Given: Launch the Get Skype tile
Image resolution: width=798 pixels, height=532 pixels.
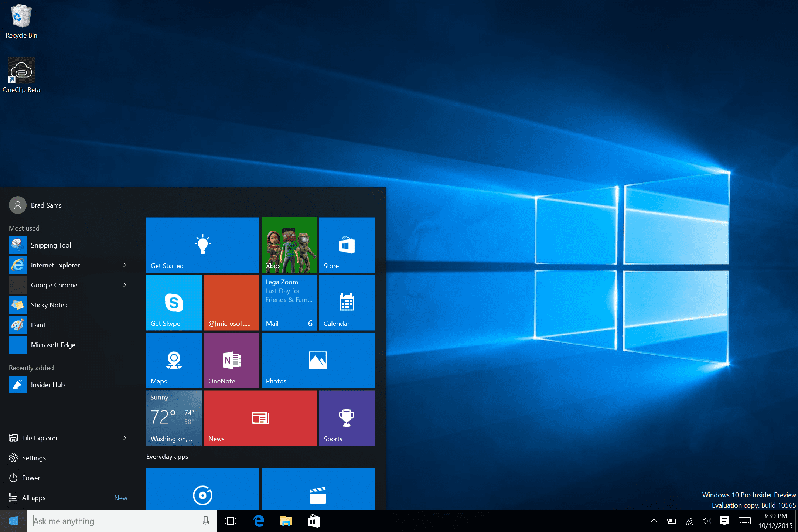Looking at the screenshot, I should tap(174, 303).
